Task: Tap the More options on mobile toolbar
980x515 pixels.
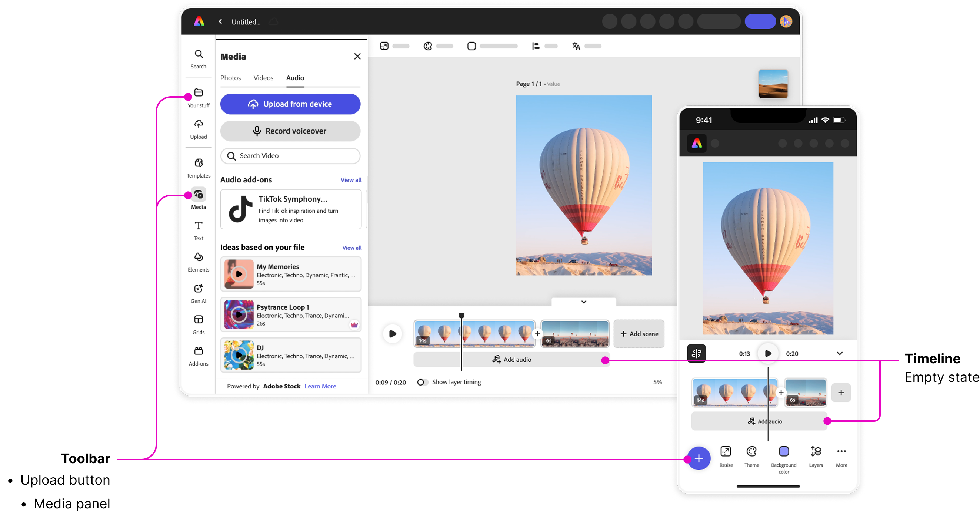Action: pos(841,457)
